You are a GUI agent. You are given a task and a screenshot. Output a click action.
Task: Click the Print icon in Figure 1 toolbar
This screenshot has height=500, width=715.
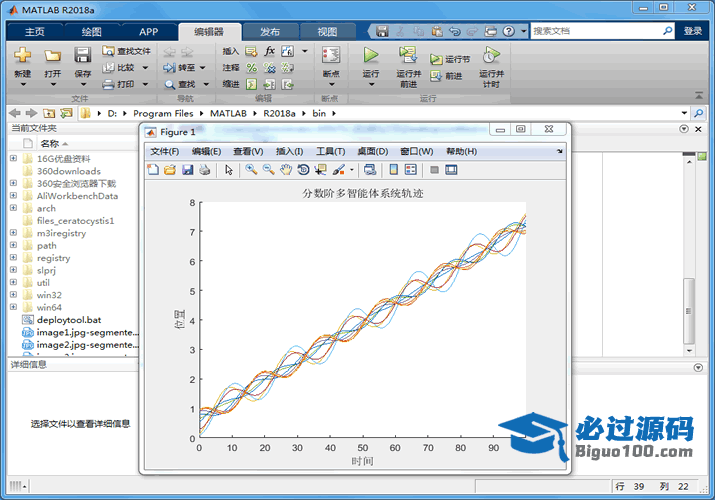pyautogui.click(x=205, y=170)
